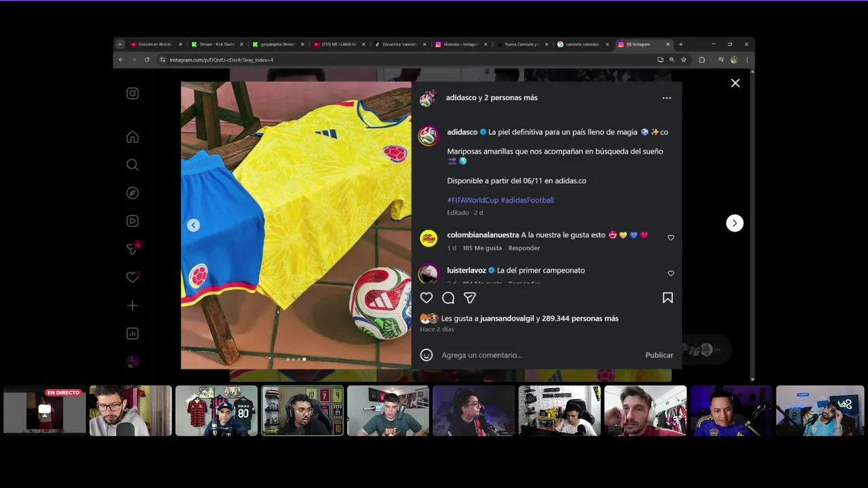The height and width of the screenshot is (488, 868).
Task: Click the Instagram logo in the sidebar
Action: pyautogui.click(x=132, y=94)
